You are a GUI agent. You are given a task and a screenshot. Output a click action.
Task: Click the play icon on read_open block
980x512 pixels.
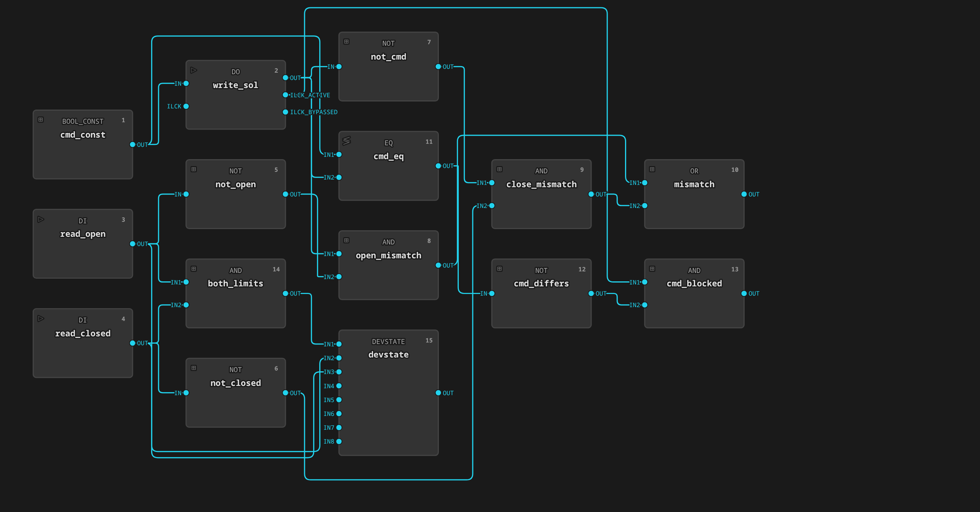pos(41,219)
